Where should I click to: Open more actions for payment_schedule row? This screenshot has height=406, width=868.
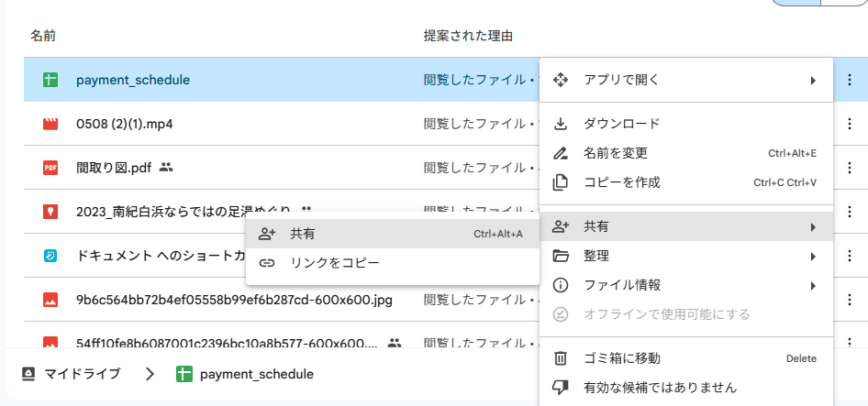point(849,81)
